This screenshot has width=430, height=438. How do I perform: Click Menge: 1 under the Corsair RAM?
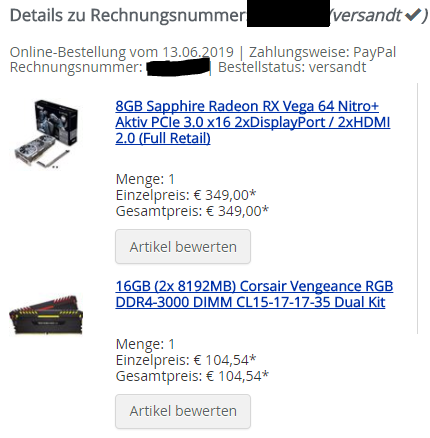[145, 344]
